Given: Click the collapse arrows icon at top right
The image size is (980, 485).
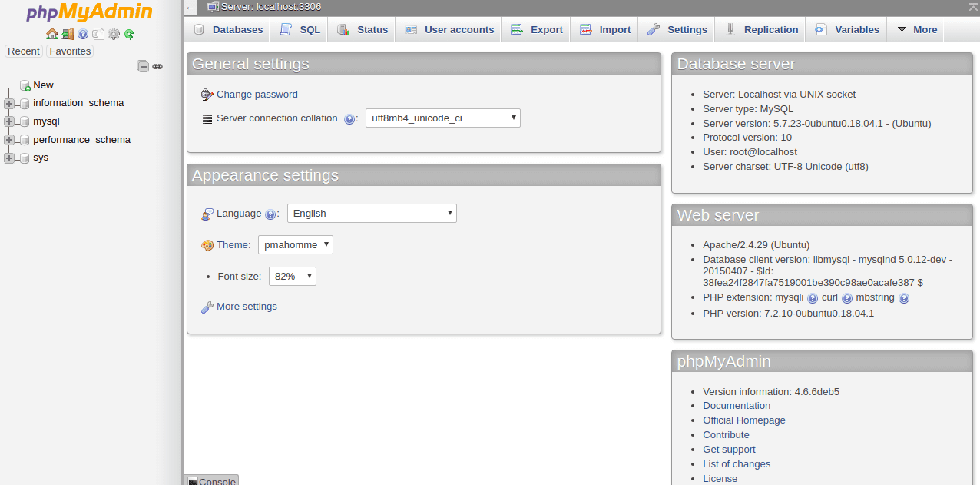Looking at the screenshot, I should [x=973, y=6].
